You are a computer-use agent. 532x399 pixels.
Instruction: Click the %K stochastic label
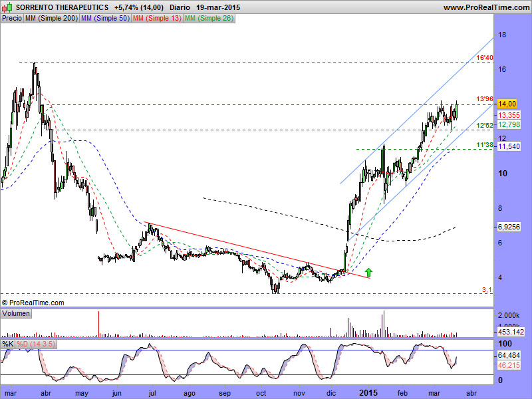tap(8, 344)
